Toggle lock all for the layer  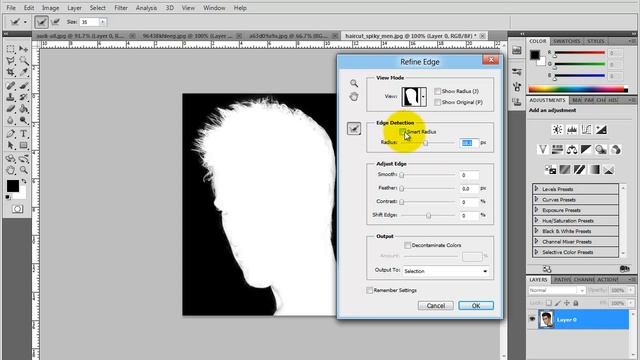(576, 303)
